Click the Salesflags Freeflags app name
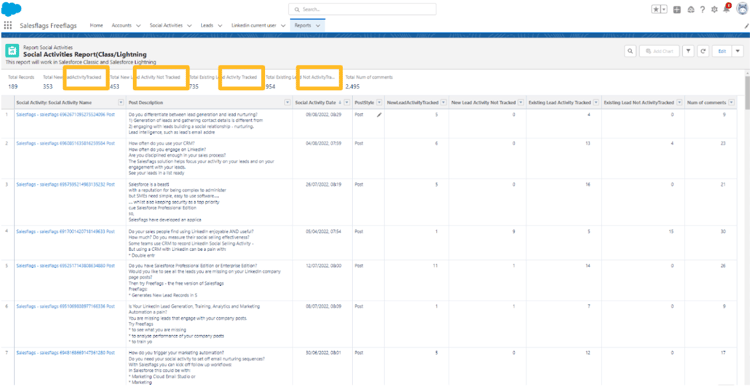The width and height of the screenshot is (750, 386). 48,26
